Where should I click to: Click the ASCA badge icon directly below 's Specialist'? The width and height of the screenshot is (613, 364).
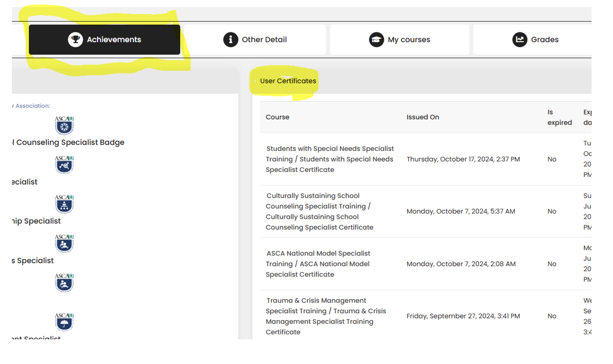64,282
